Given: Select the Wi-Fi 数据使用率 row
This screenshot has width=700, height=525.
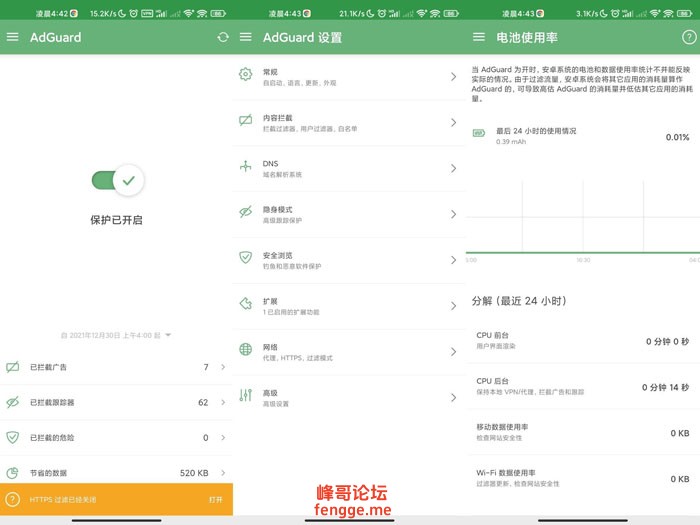Looking at the screenshot, I should (x=583, y=478).
